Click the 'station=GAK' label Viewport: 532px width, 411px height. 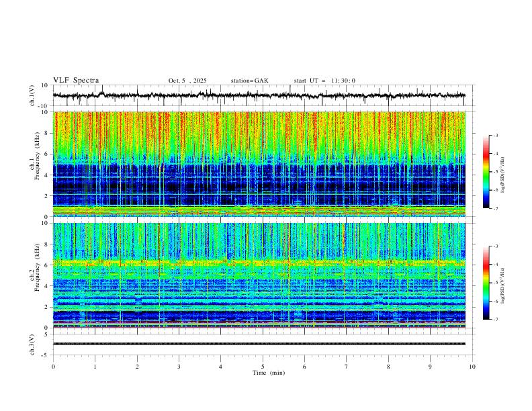[x=249, y=81]
